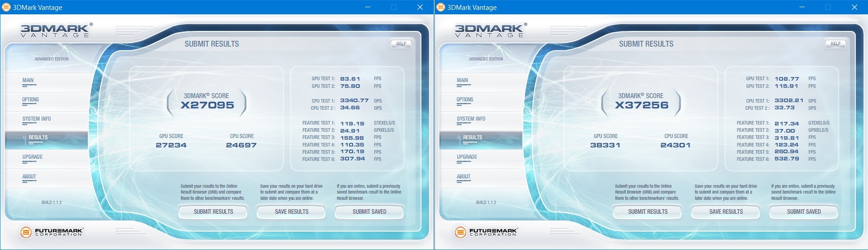Click Feature Test 1 value 119.19
This screenshot has width=868, height=250.
click(x=352, y=123)
